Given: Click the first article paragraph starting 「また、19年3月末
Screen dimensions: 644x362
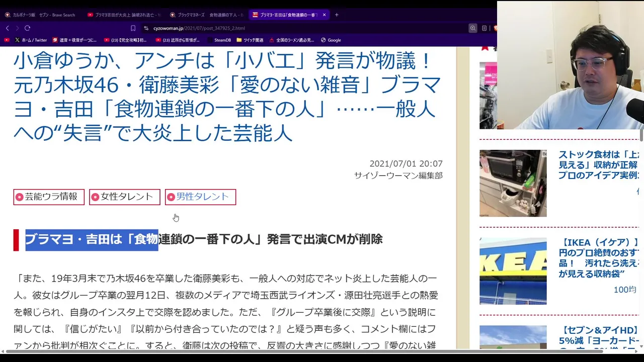Looking at the screenshot, I should coord(225,312).
